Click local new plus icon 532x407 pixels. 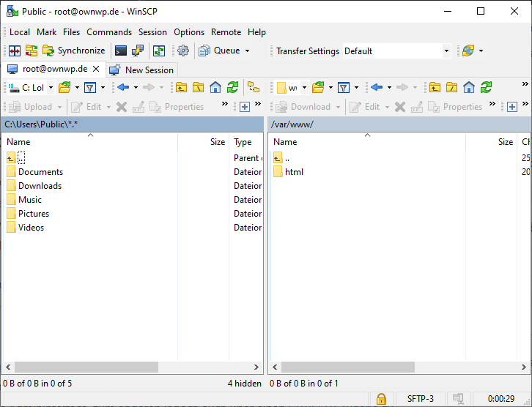pyautogui.click(x=245, y=107)
